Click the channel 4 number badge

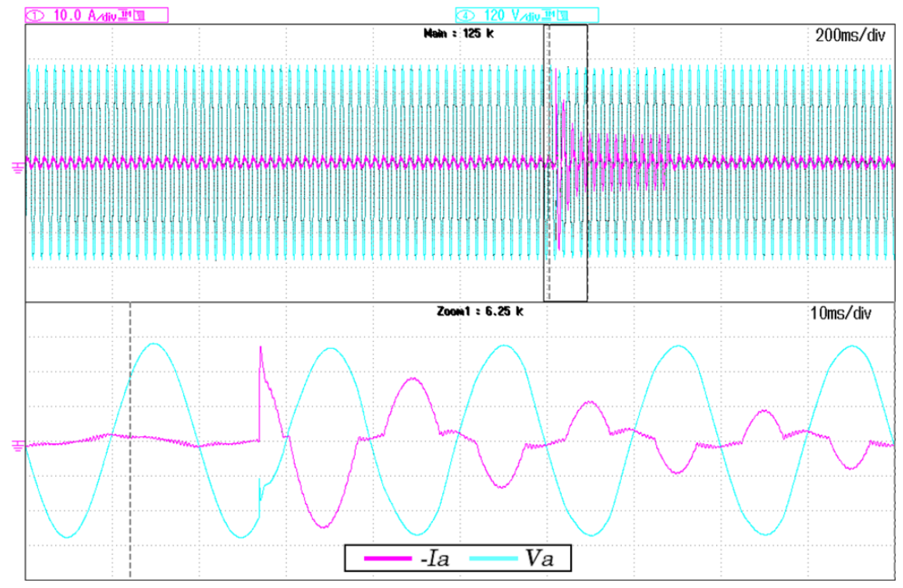click(x=466, y=16)
